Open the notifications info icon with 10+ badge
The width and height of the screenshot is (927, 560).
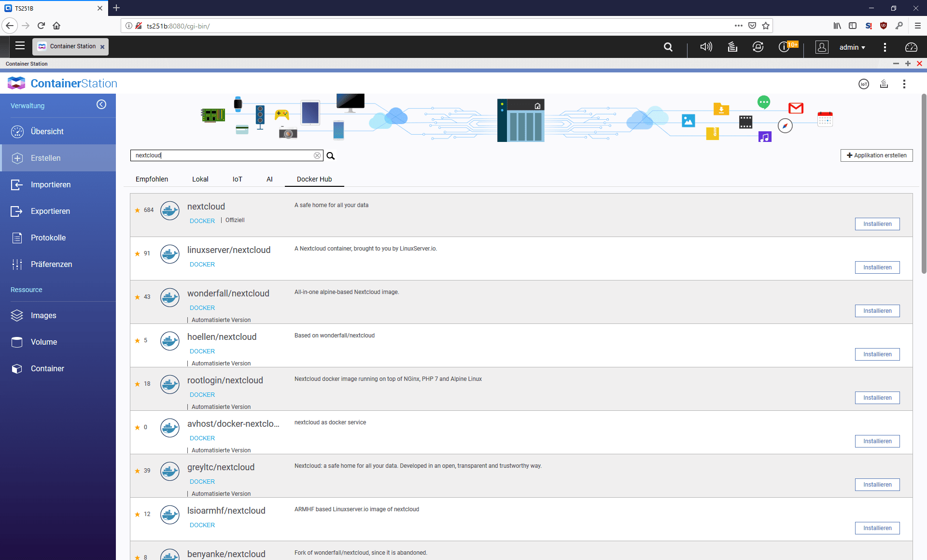tap(784, 47)
